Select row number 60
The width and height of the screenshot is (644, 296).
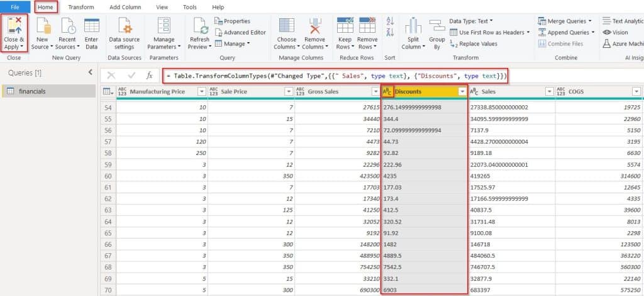108,176
